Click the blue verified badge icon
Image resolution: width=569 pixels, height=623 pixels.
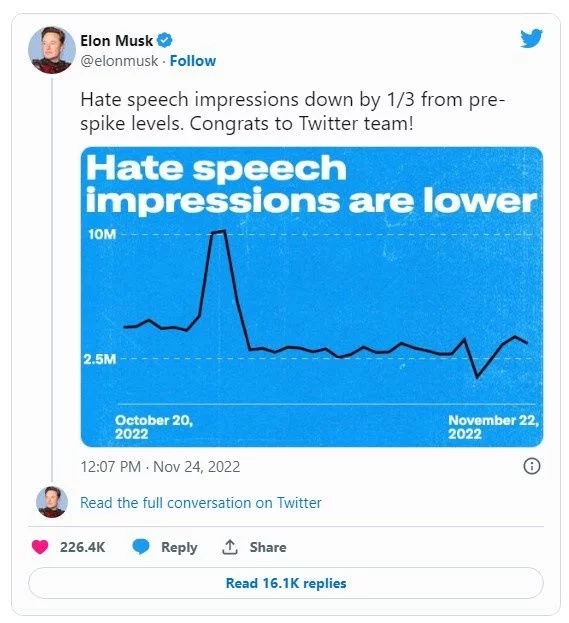(165, 40)
